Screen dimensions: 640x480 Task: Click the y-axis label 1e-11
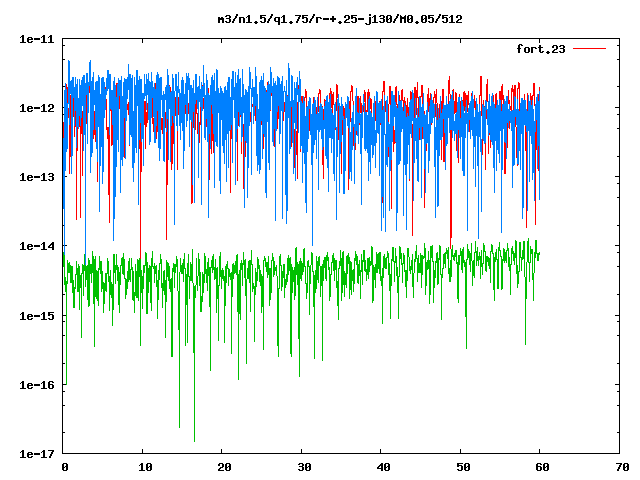coord(37,39)
